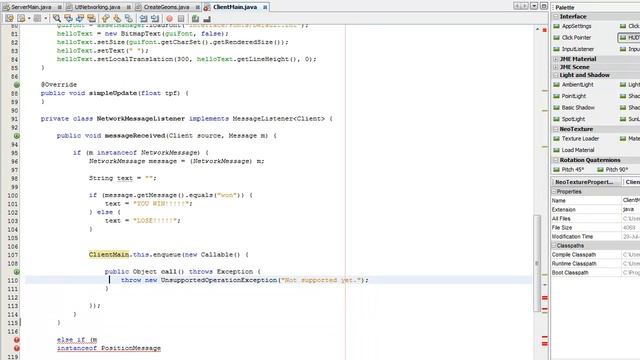Toggle Highlight Search toolbar icon
Screen dimensions: 640x360
pos(91,18)
